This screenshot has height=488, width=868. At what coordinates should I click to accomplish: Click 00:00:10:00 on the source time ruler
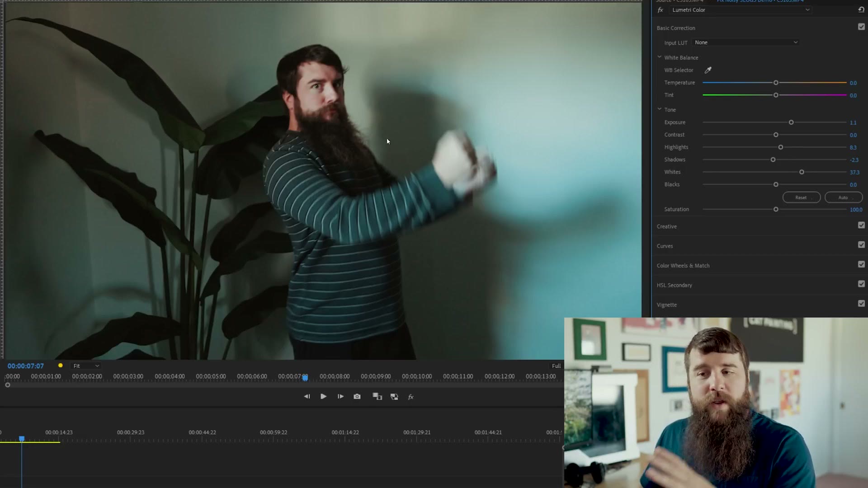417,376
